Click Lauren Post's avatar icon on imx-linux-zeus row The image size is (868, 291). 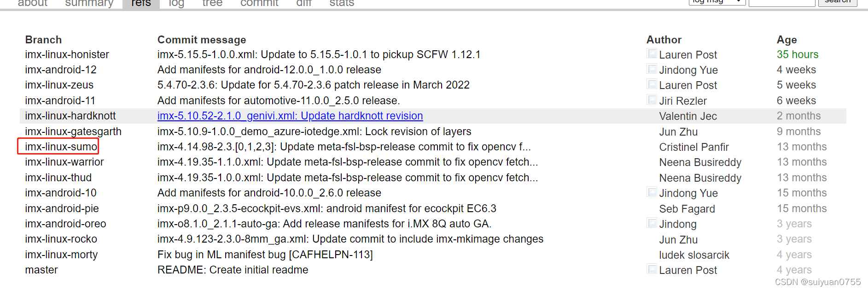tap(652, 85)
